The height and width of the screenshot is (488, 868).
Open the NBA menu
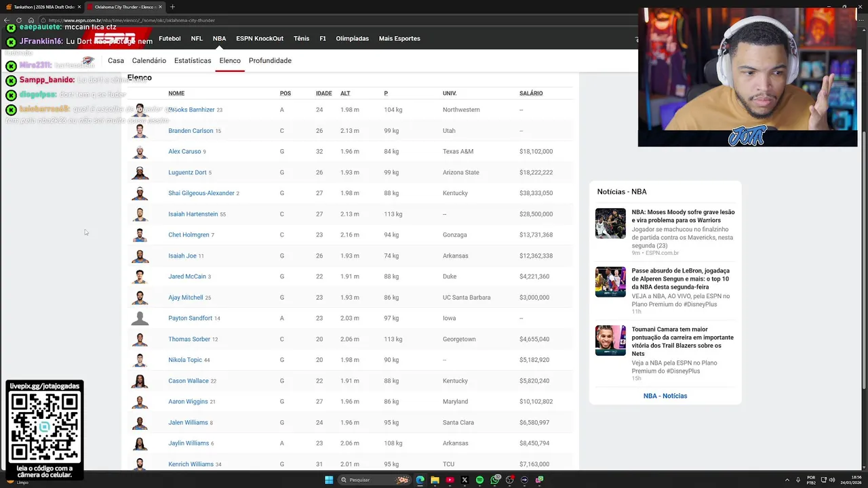click(219, 39)
